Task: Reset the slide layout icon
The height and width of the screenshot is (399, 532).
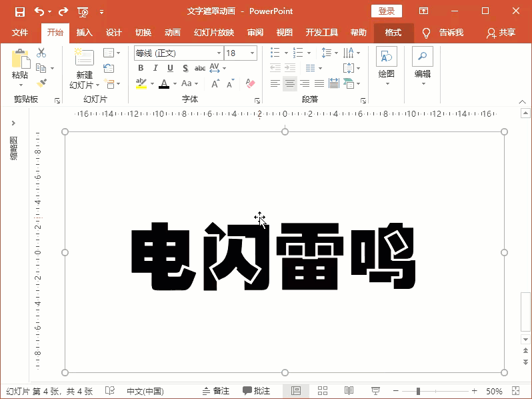Action: pos(109,68)
